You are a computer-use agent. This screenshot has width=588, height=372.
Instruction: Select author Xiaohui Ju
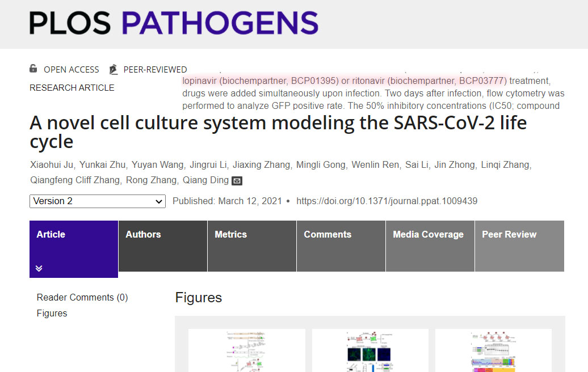(x=52, y=165)
